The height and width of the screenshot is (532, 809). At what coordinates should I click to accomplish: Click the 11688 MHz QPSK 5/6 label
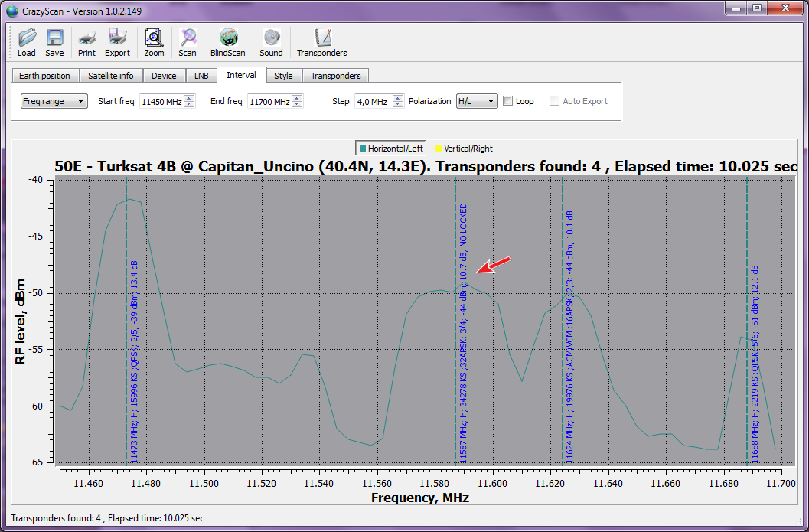[755, 364]
